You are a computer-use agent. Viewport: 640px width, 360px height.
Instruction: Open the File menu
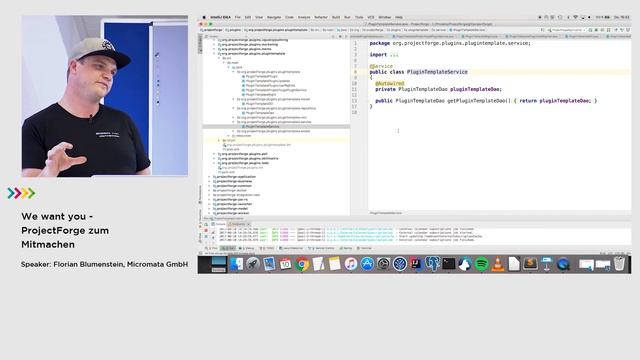[238, 17]
